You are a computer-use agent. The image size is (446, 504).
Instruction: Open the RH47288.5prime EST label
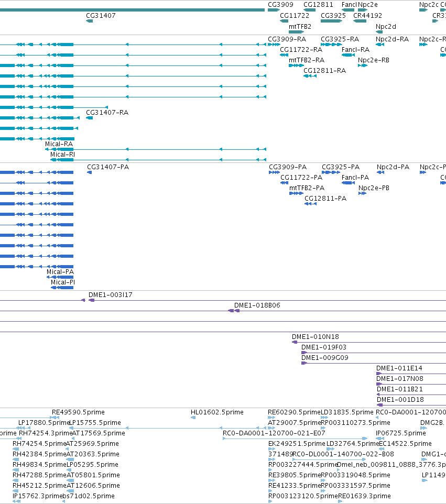[39, 475]
